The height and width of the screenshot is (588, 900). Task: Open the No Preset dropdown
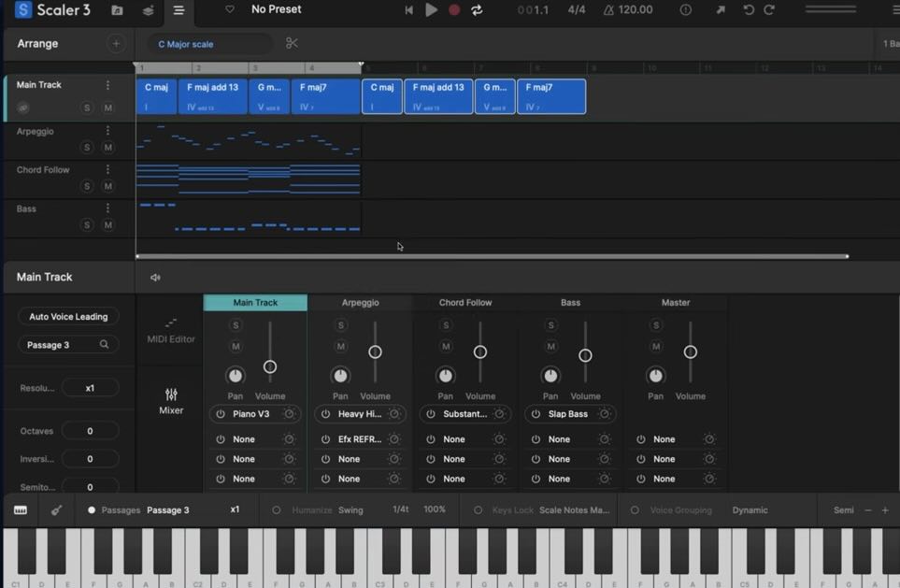[276, 9]
